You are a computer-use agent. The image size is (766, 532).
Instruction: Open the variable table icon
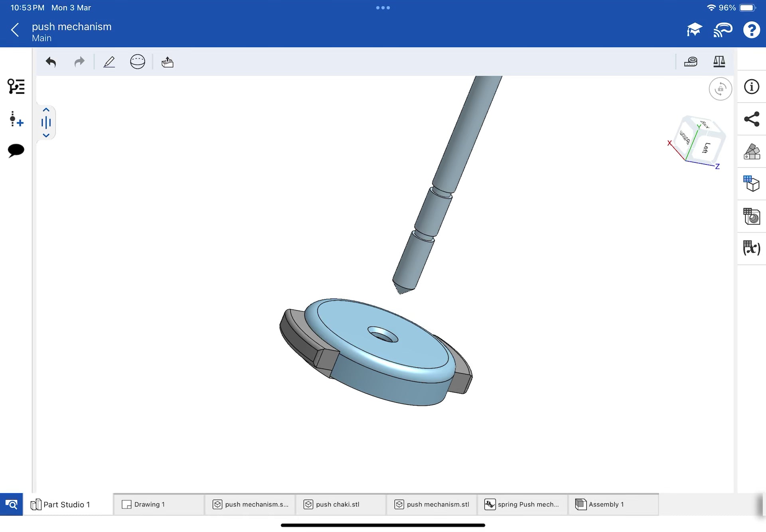point(752,248)
